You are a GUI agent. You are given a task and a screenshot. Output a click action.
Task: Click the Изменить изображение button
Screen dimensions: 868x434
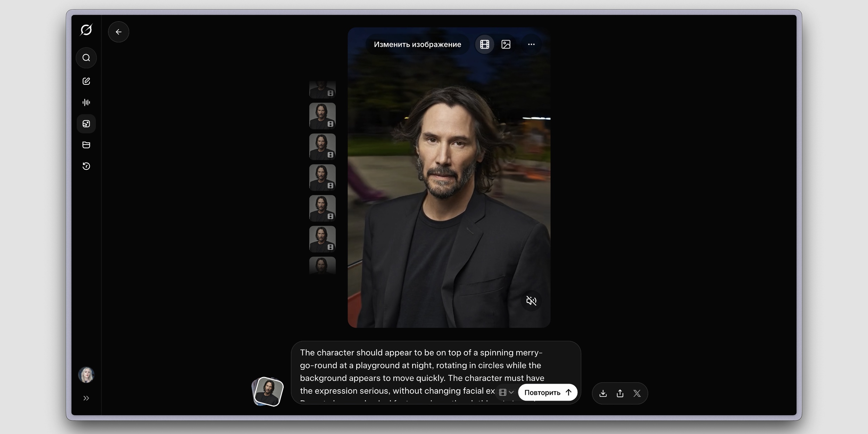[417, 44]
